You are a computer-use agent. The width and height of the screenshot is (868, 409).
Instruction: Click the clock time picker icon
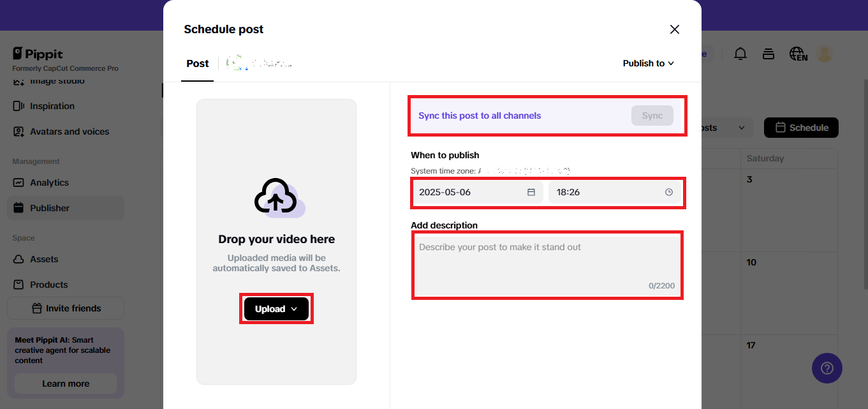668,192
